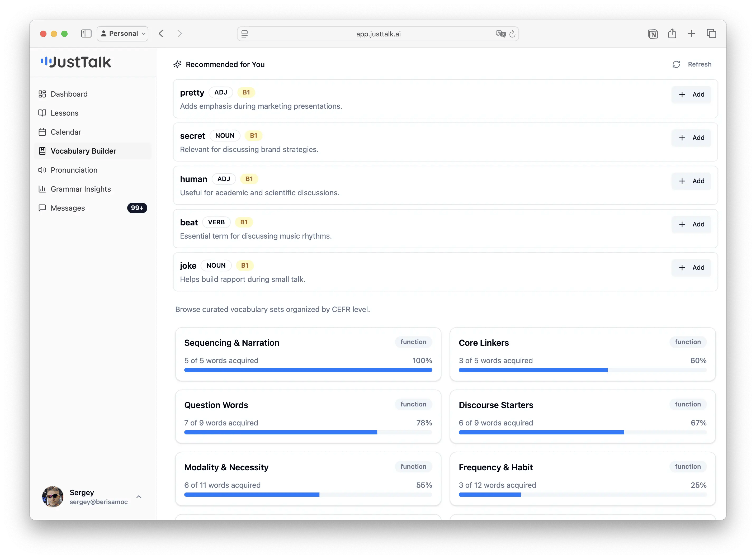Click the Share icon in Safari toolbar

(672, 34)
